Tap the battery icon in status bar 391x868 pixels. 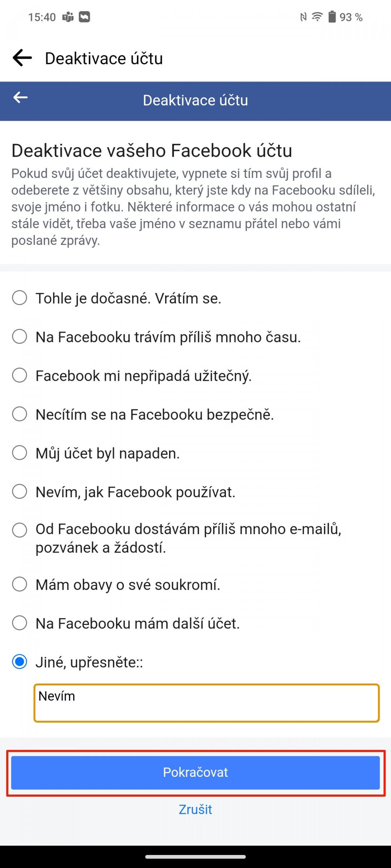[332, 17]
